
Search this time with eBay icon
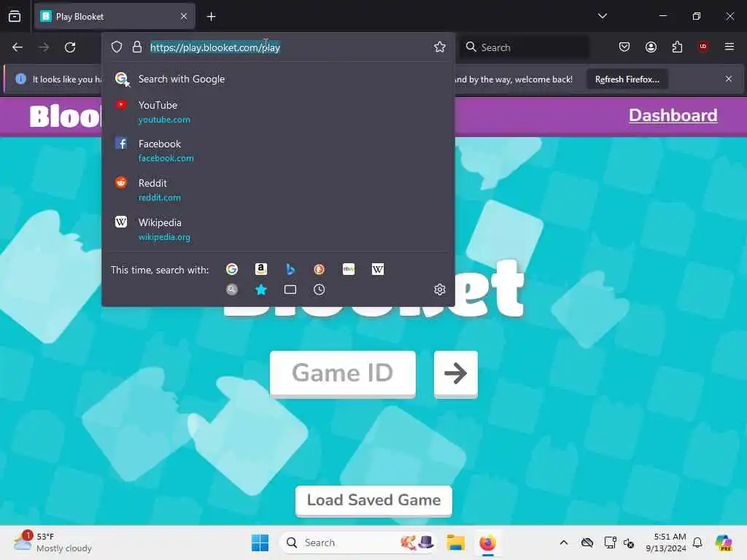pos(349,270)
